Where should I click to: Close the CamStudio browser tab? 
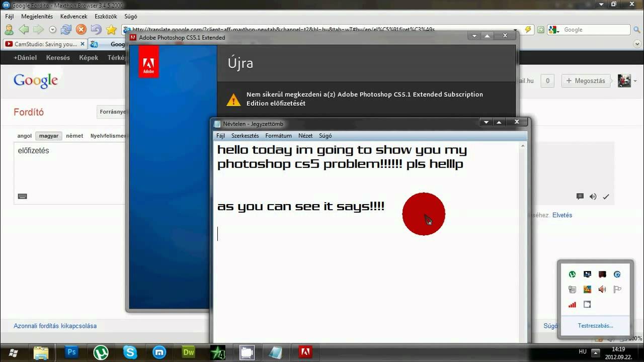pyautogui.click(x=83, y=44)
